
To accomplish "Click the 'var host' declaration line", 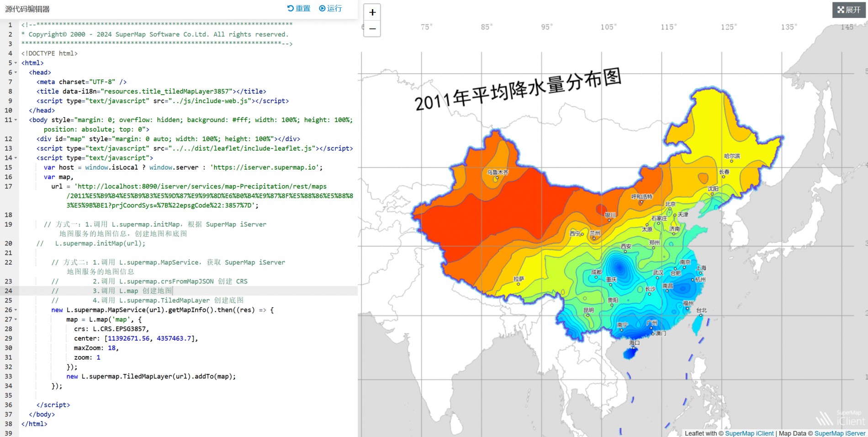I will click(183, 168).
